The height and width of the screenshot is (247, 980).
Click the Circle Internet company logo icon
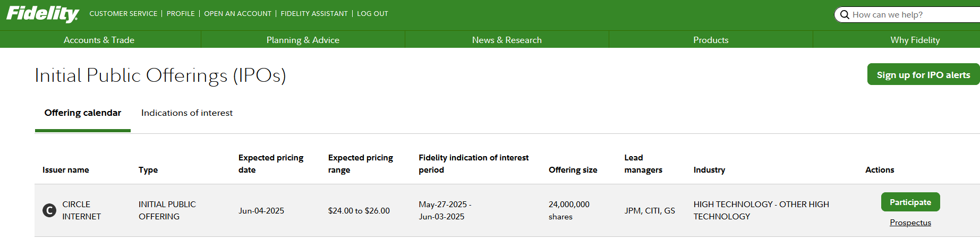point(49,210)
